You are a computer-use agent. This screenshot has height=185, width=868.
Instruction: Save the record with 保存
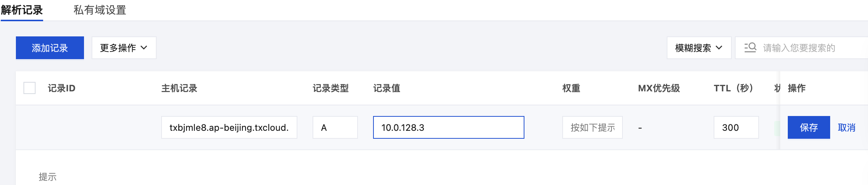tap(809, 127)
